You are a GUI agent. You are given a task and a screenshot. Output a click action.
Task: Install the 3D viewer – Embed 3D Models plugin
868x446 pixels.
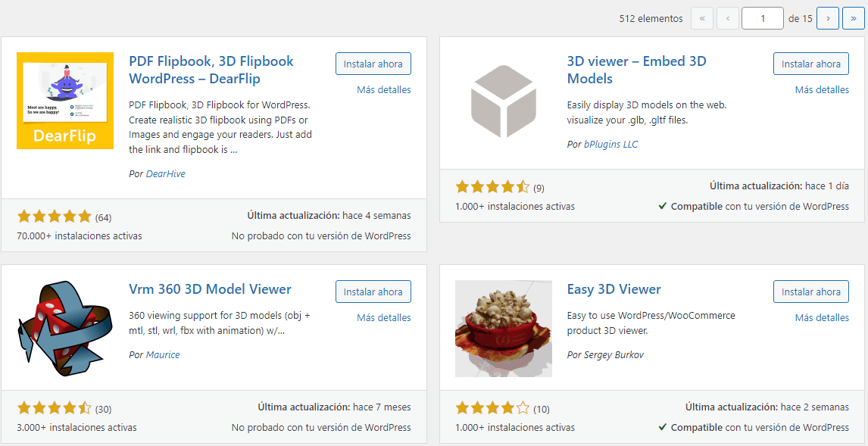[810, 64]
